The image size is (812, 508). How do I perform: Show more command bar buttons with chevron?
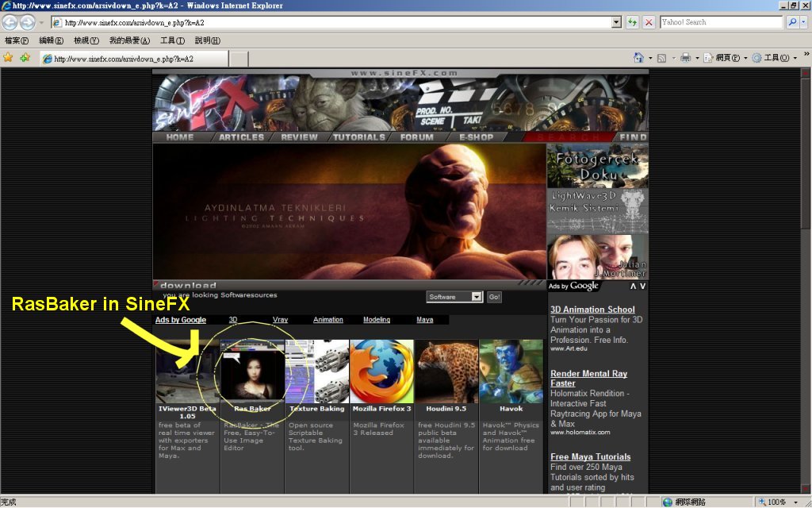pos(806,54)
